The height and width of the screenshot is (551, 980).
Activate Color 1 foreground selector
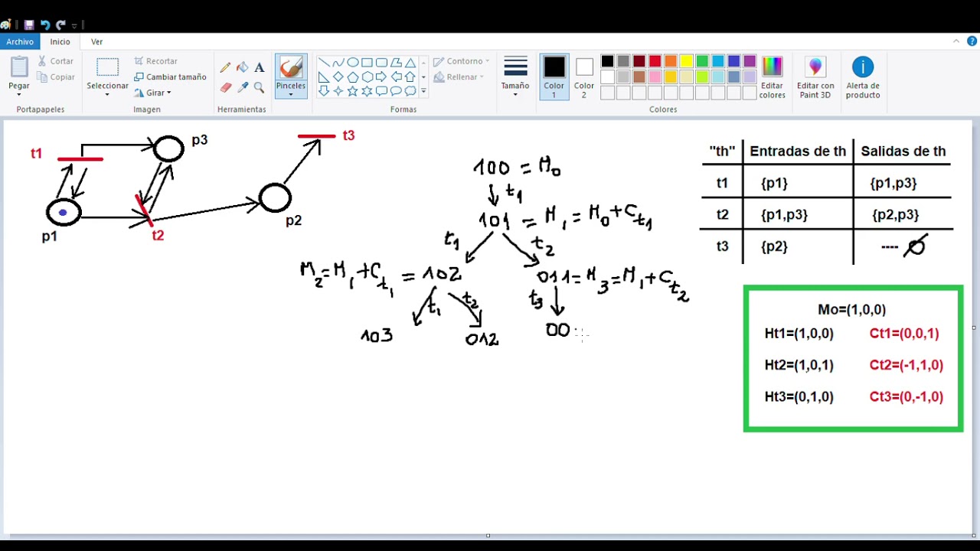(554, 77)
